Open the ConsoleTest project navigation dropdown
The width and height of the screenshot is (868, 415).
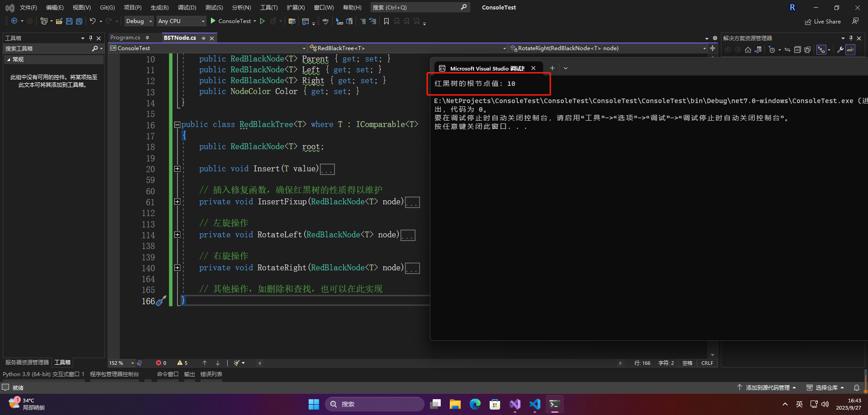(x=208, y=48)
